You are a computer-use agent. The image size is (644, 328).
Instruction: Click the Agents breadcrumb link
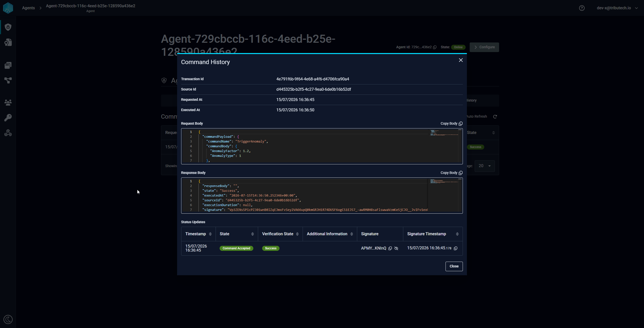coord(28,8)
